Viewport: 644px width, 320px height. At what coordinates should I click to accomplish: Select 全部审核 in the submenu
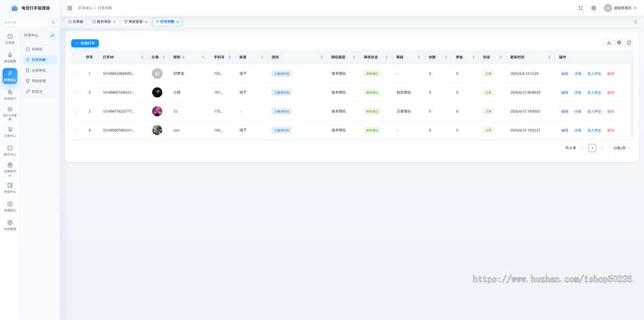39,70
